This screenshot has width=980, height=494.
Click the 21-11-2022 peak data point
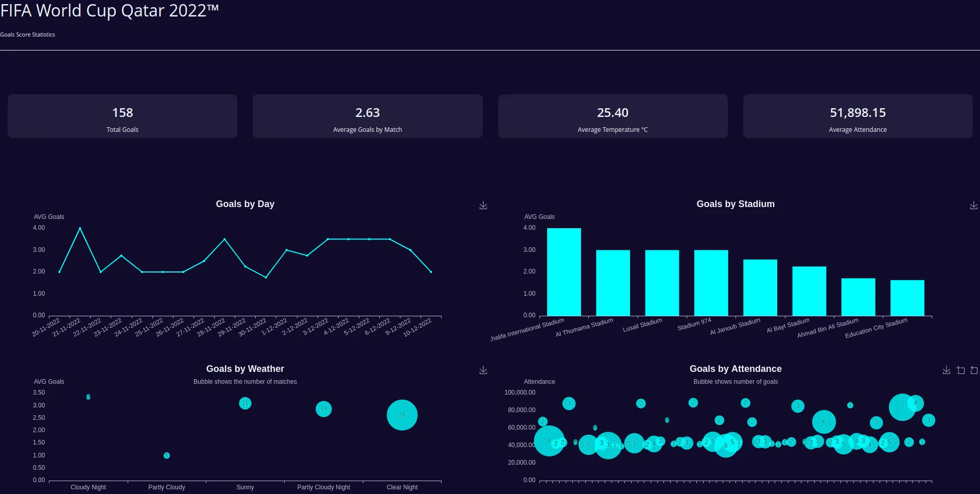coord(80,228)
